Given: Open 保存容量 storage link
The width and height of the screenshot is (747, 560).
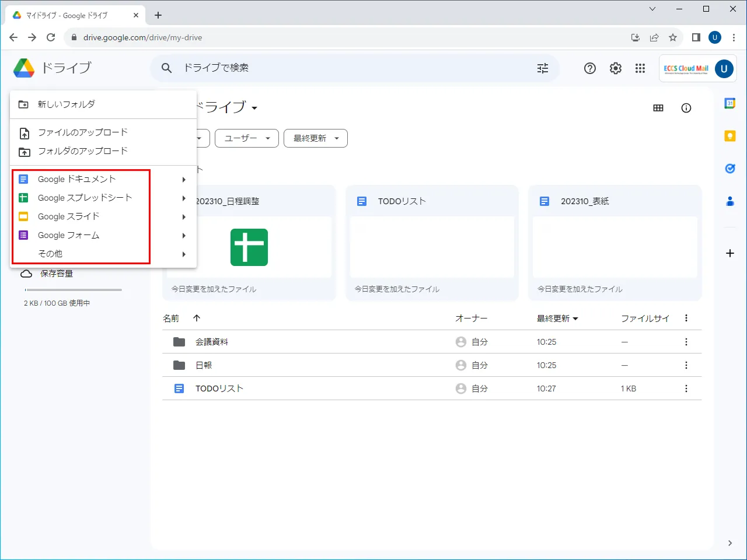Looking at the screenshot, I should click(x=56, y=274).
